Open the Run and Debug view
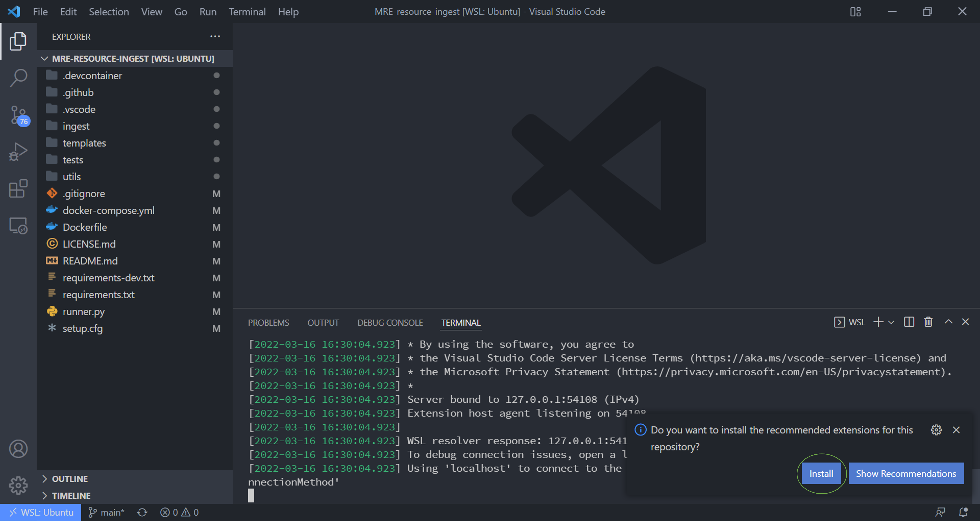Screen dimensions: 980x521 coord(18,151)
